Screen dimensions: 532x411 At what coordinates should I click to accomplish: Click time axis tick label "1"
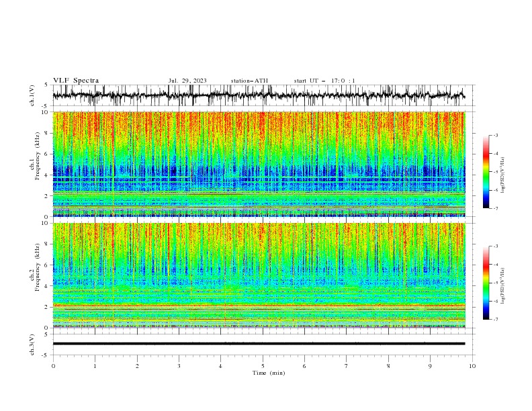pos(95,366)
